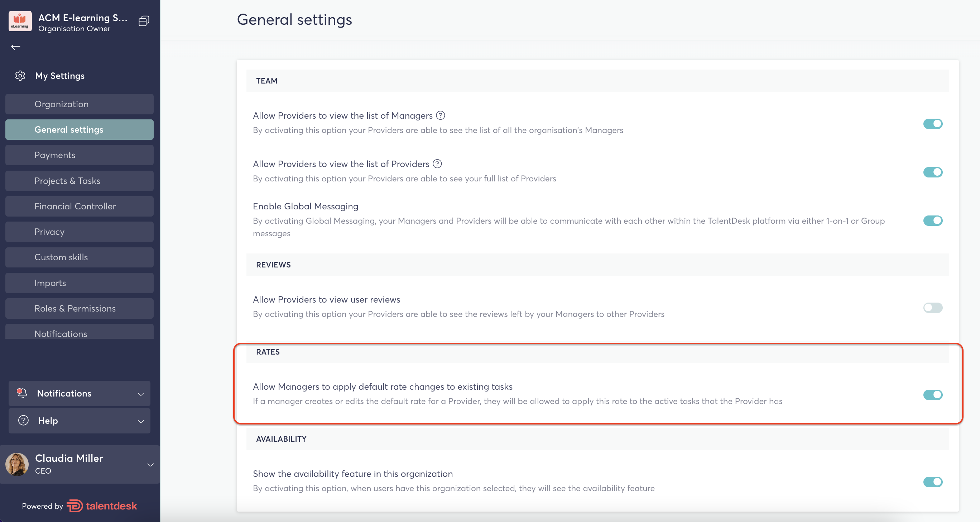
Task: Click the REVIEWS section header
Action: (273, 265)
